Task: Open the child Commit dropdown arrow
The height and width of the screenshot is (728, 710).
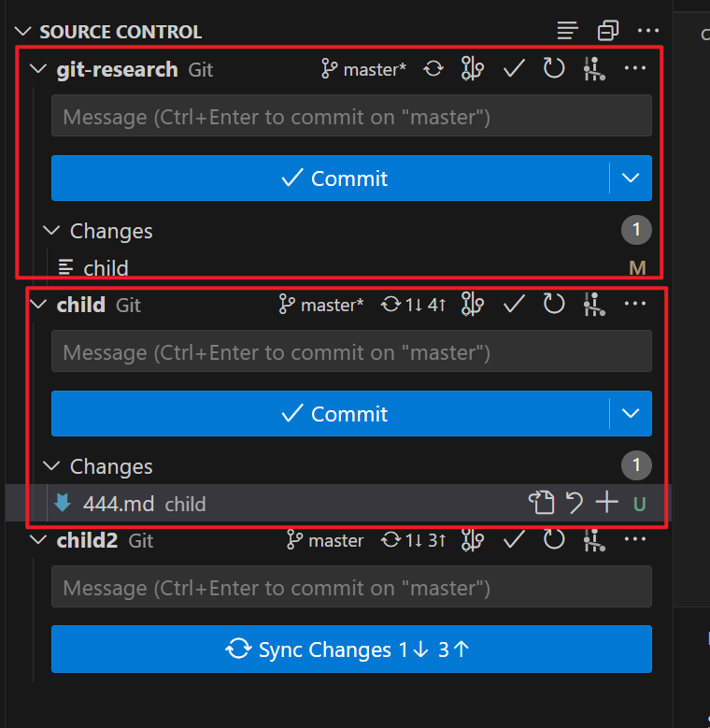Action: (x=631, y=414)
